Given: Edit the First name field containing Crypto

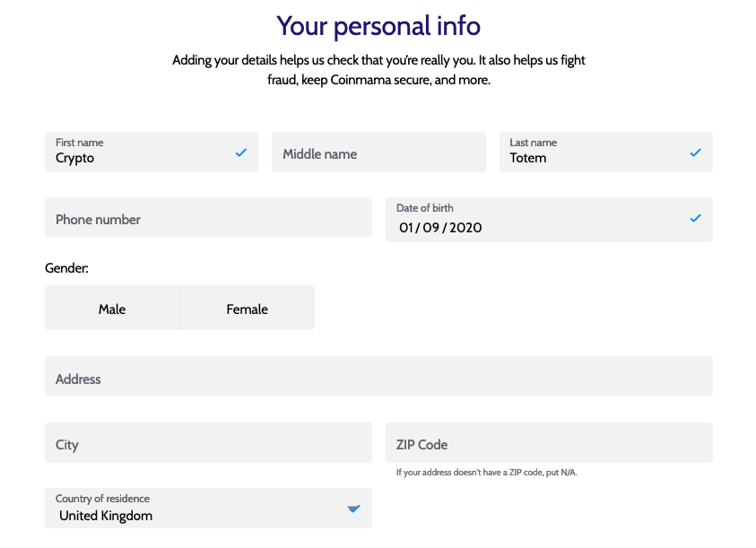Looking at the screenshot, I should coord(152,152).
